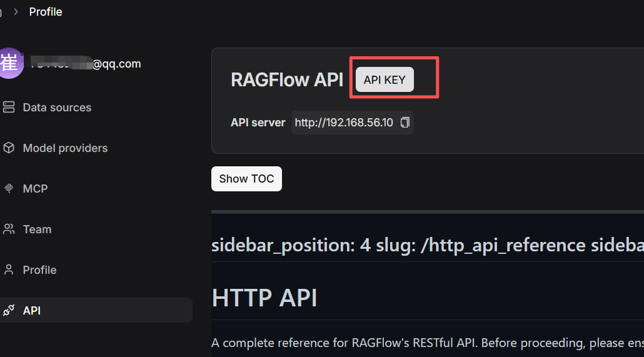Click the sidebar_position slug line
The height and width of the screenshot is (357, 644).
(x=428, y=245)
